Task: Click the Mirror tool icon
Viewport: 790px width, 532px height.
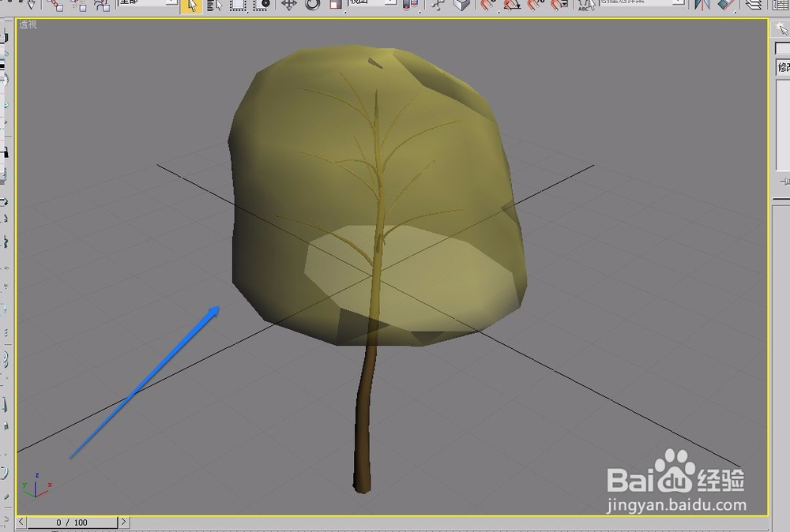Action: click(x=702, y=5)
